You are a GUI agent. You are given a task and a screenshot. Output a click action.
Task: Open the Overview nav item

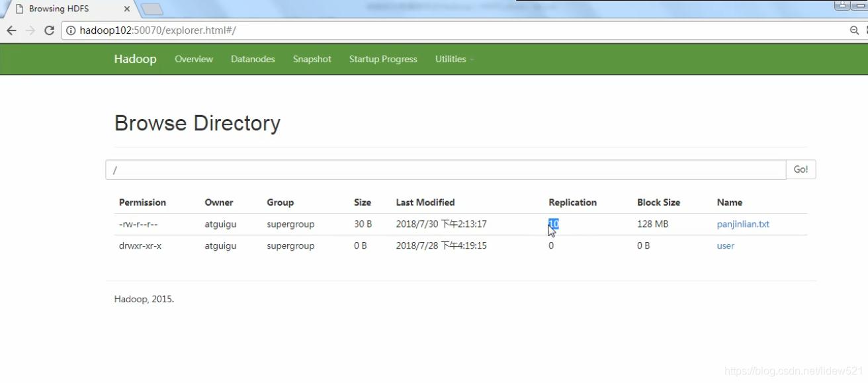(194, 59)
